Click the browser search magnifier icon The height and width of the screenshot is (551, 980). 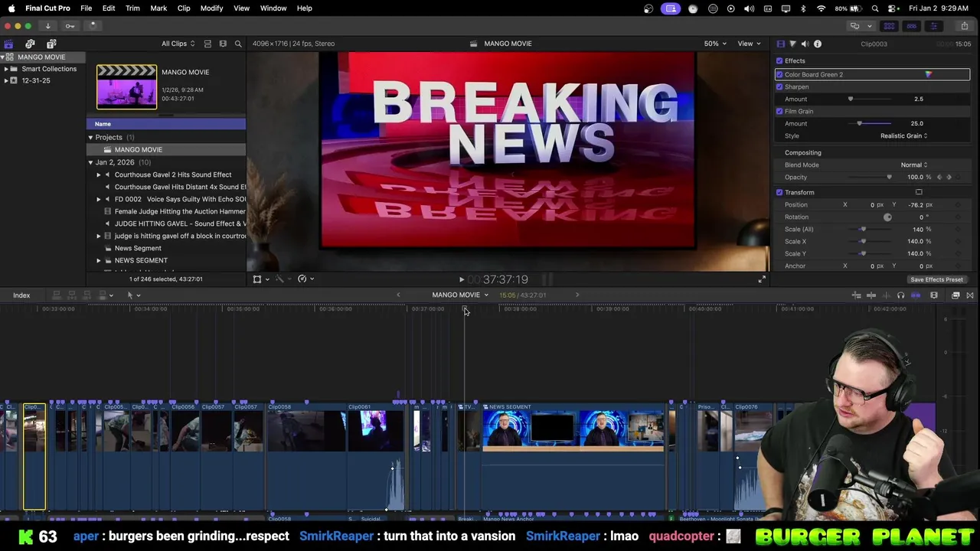pos(238,44)
